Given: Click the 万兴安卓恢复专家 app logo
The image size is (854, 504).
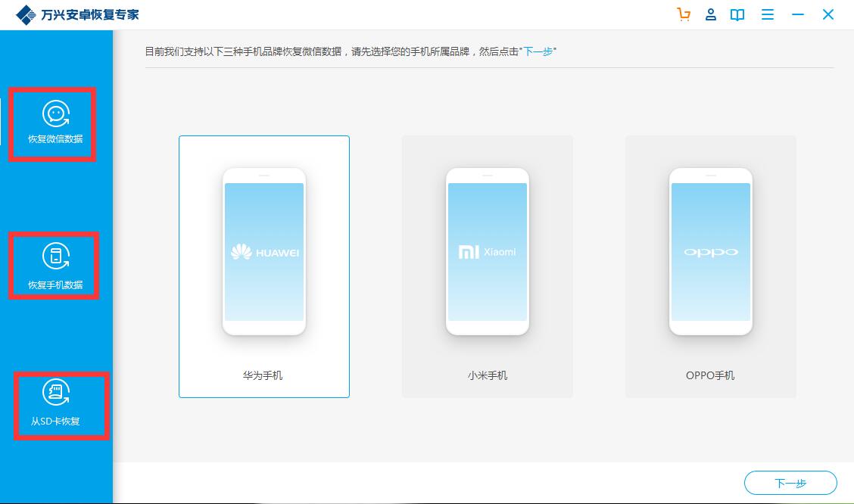Looking at the screenshot, I should [x=26, y=15].
